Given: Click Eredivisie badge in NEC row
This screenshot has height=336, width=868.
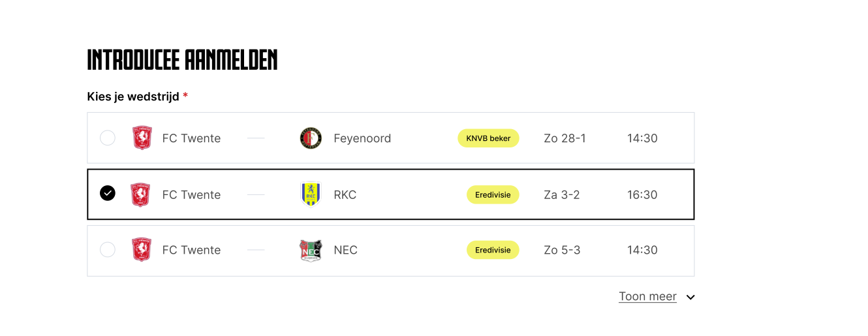Looking at the screenshot, I should (x=493, y=250).
